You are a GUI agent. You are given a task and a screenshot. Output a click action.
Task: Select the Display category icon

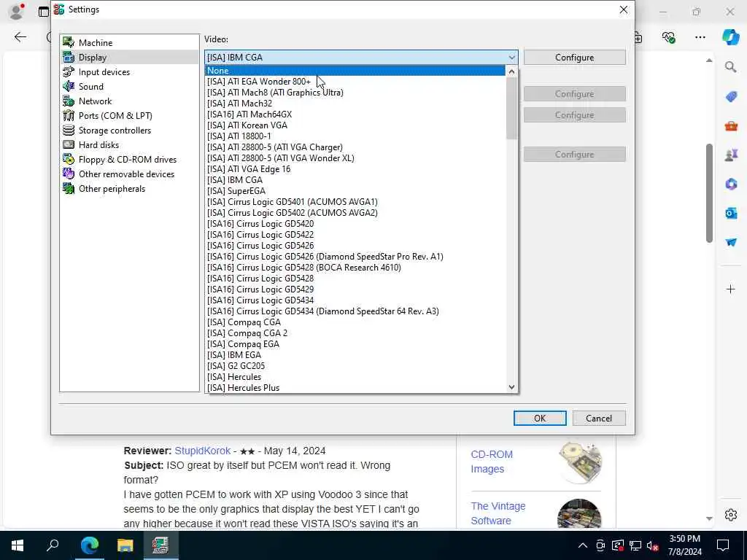(69, 57)
